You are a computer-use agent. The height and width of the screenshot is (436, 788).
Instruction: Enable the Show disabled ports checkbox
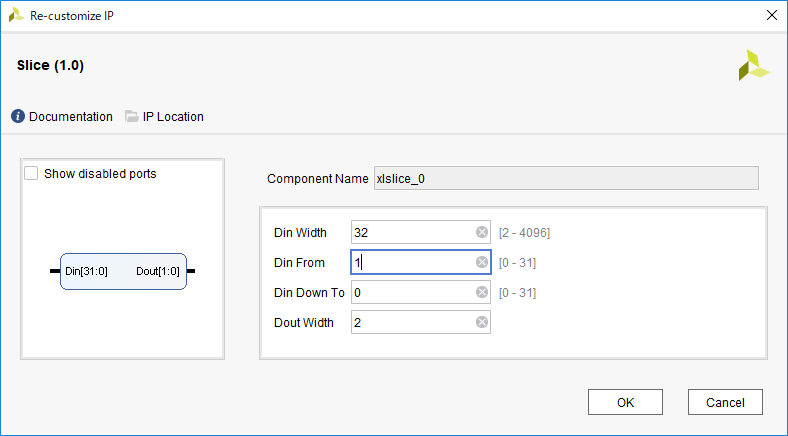point(31,174)
